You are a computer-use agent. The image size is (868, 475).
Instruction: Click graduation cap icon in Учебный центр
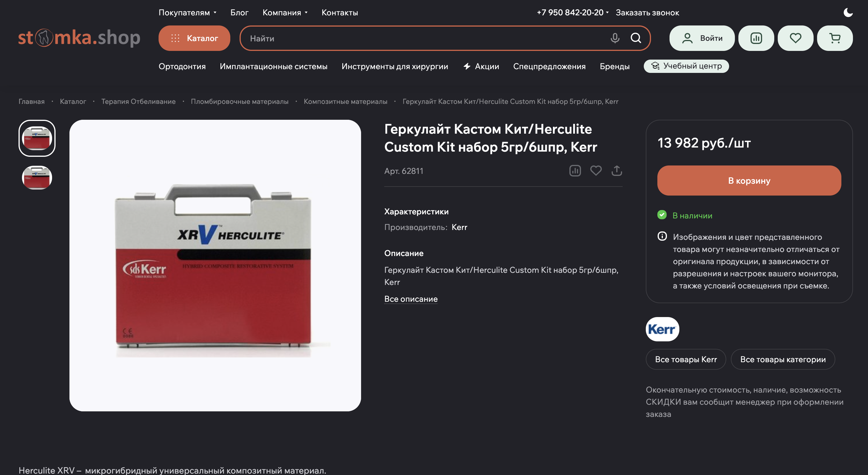pos(655,66)
